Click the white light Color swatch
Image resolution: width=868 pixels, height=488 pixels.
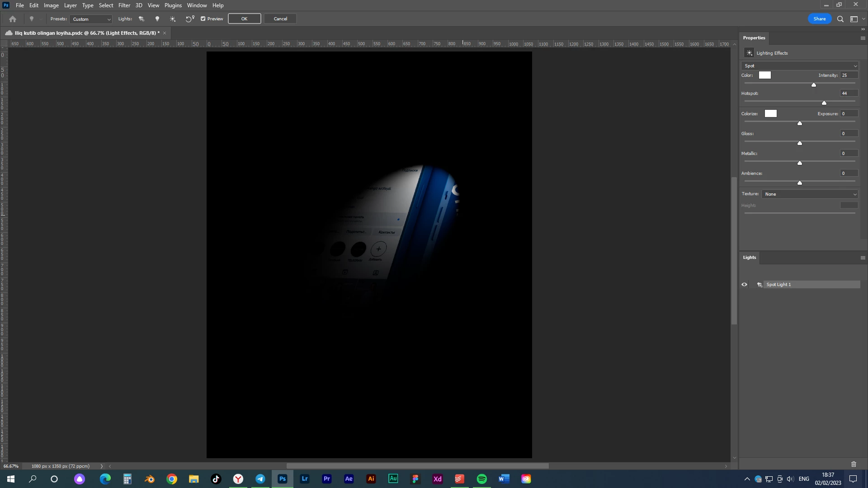[764, 75]
